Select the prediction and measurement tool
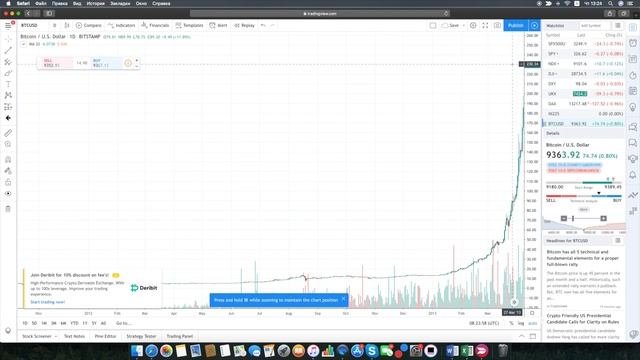Image resolution: width=640 pixels, height=360 pixels. 8,107
